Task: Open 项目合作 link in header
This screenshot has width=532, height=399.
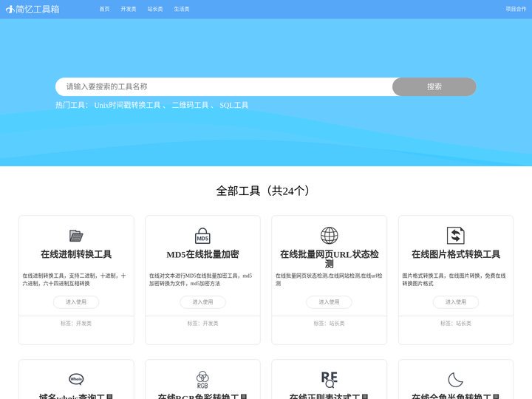Action: (516, 9)
